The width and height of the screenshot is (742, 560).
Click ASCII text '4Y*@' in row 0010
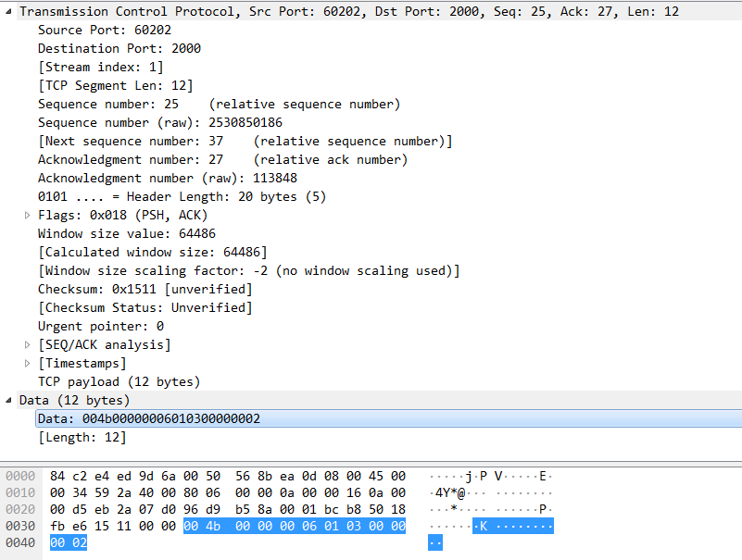450,492
